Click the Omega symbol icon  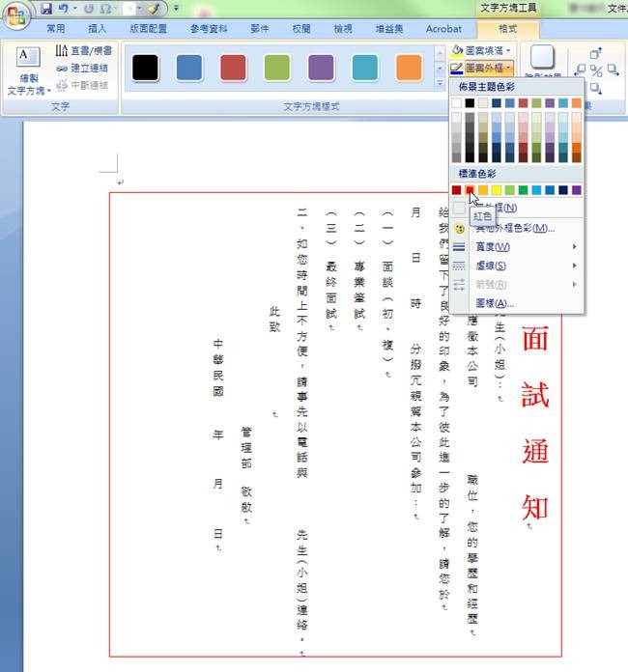[x=104, y=9]
